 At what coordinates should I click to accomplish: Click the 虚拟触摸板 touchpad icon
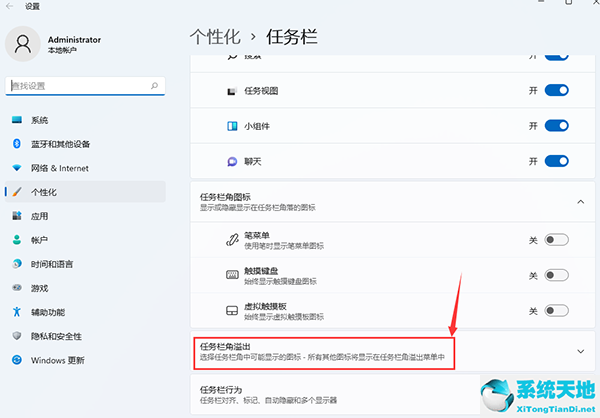click(232, 310)
